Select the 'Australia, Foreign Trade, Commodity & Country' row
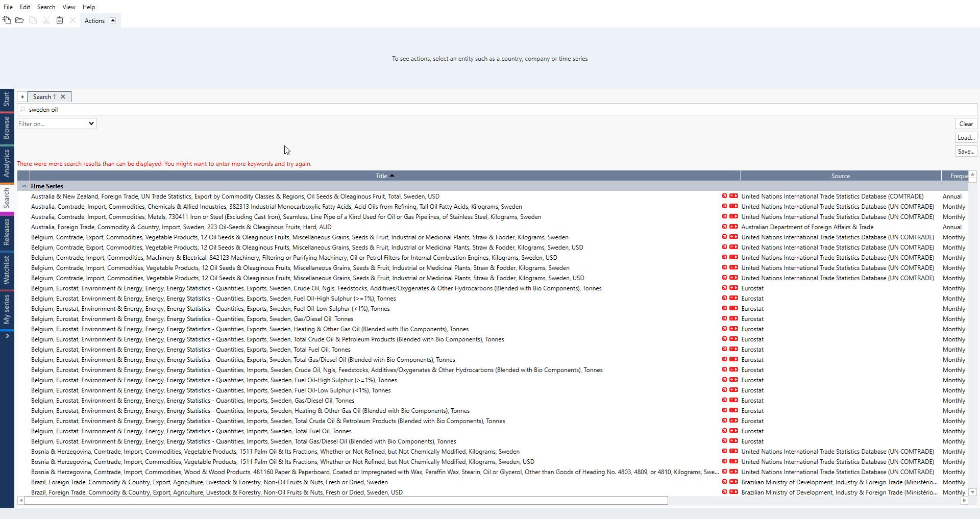Viewport: 980px width, 519px height. coord(493,227)
